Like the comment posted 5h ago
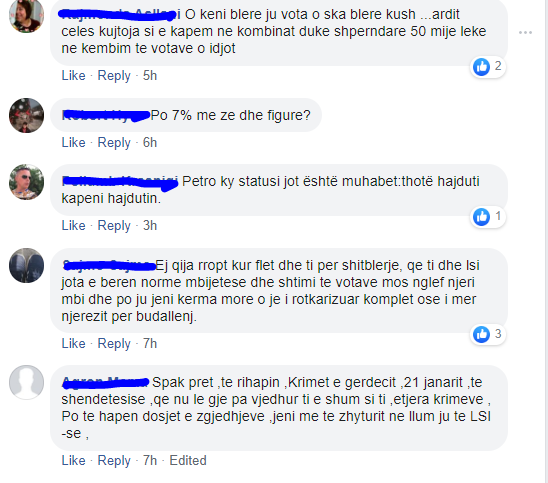This screenshot has height=483, width=548. 73,75
